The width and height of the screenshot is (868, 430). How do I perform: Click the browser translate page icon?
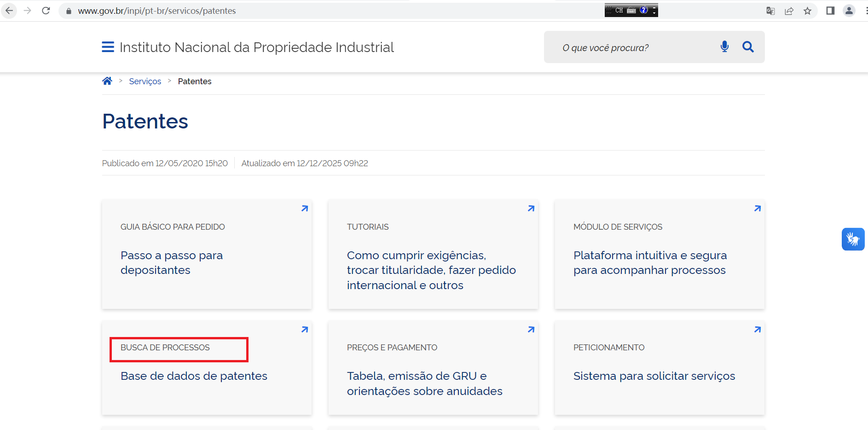770,11
